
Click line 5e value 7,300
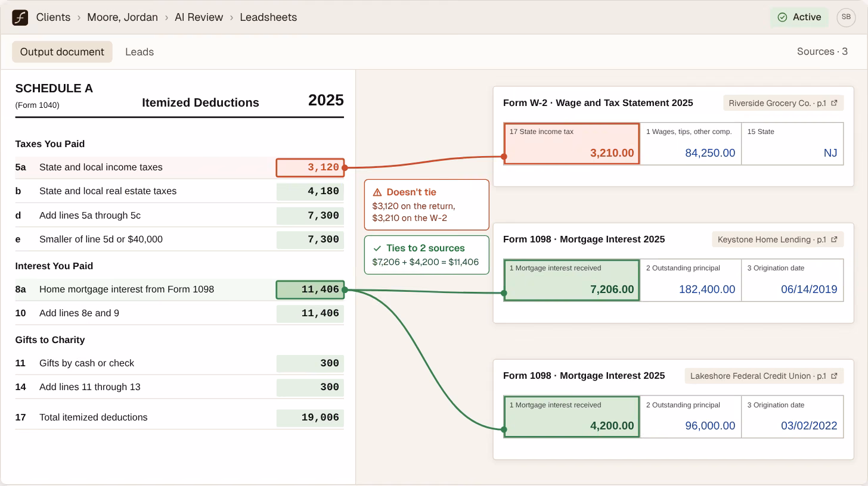click(310, 239)
